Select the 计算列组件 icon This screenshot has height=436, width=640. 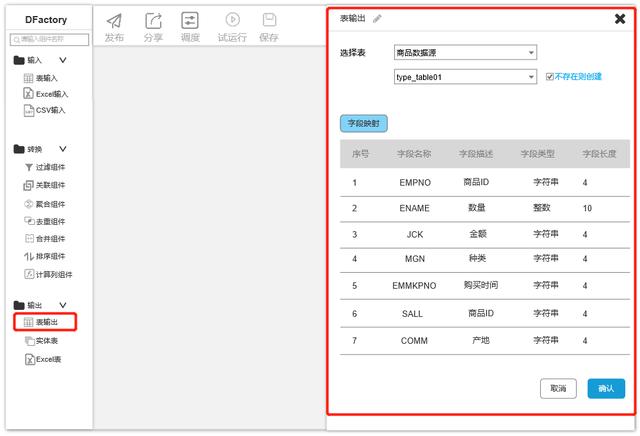[29, 274]
